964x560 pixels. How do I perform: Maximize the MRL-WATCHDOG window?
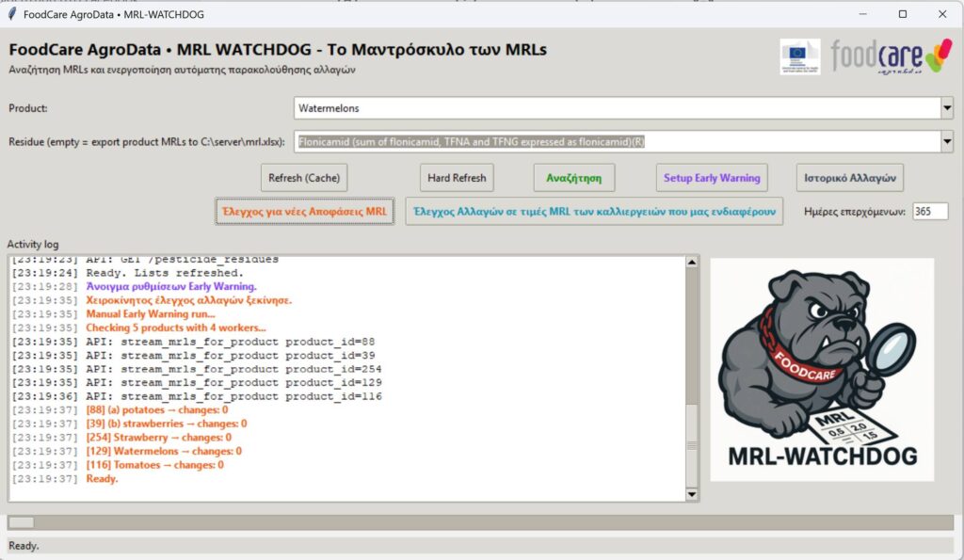(903, 14)
